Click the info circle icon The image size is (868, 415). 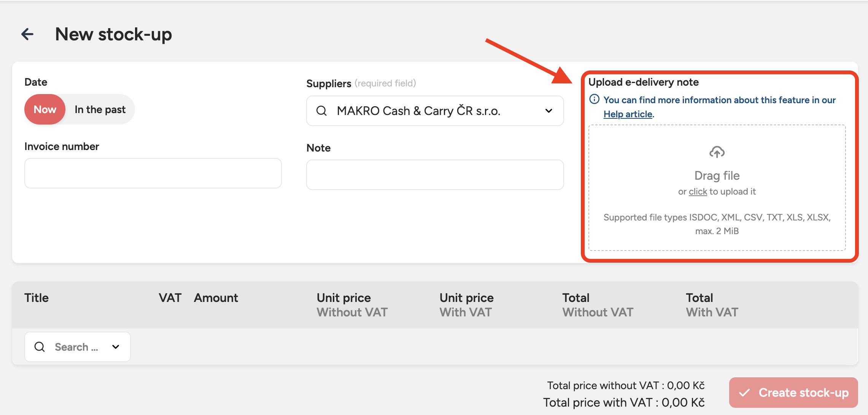pyautogui.click(x=594, y=99)
